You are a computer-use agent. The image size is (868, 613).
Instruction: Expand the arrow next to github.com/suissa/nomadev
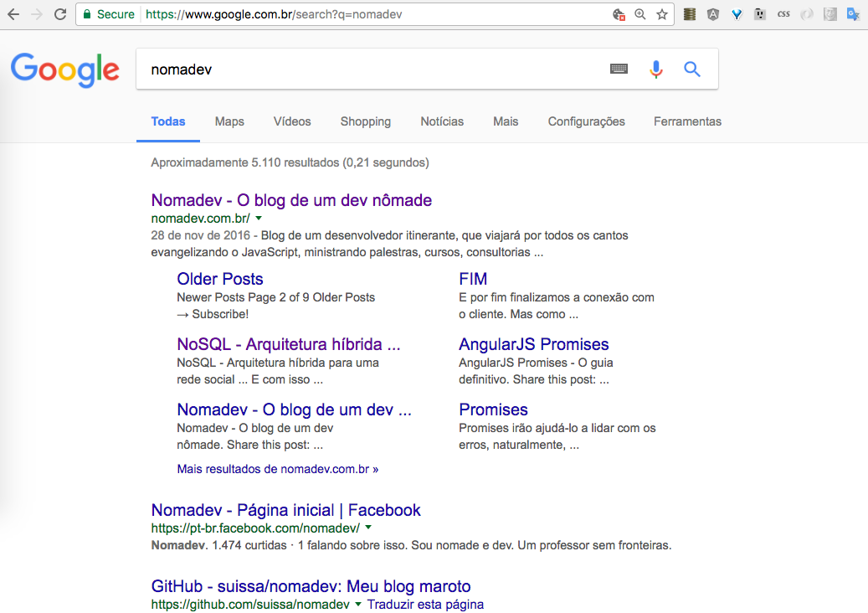[x=358, y=604]
